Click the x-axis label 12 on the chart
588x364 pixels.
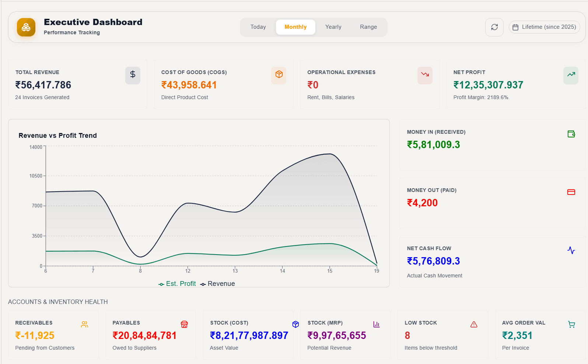click(188, 271)
